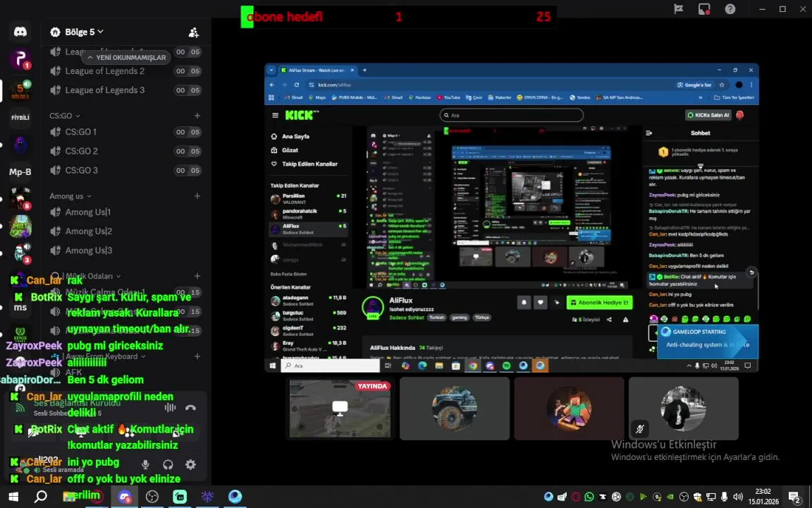Screen dimensions: 812x508
Task: Open WhatsApp icon in system tray
Action: point(589,497)
